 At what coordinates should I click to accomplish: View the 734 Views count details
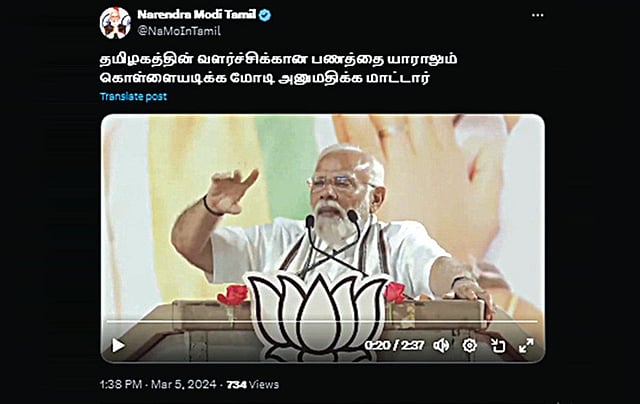click(253, 384)
